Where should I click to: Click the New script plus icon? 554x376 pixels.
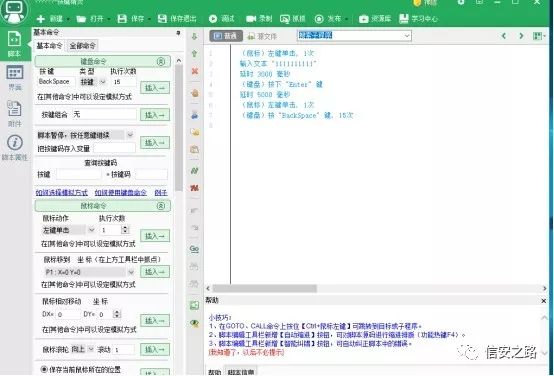(41, 19)
